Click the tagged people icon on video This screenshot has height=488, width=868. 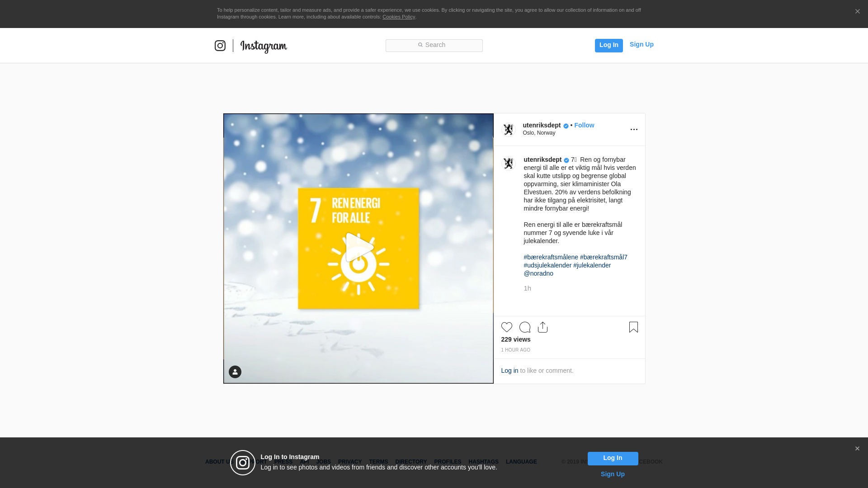(x=235, y=372)
